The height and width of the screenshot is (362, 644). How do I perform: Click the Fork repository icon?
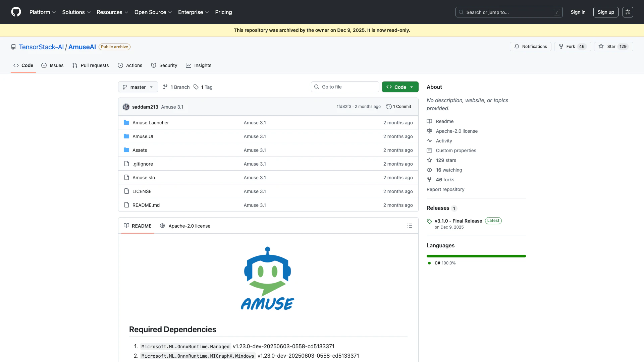(561, 47)
